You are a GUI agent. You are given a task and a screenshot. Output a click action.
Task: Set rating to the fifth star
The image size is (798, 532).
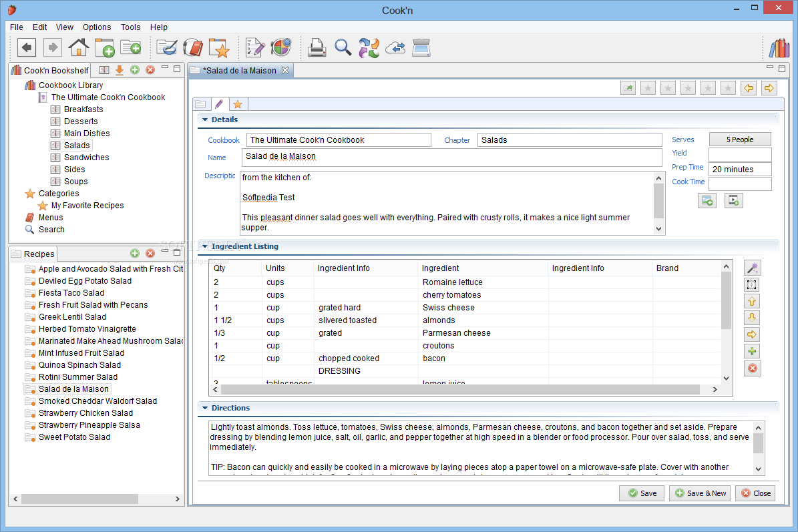pyautogui.click(x=729, y=88)
